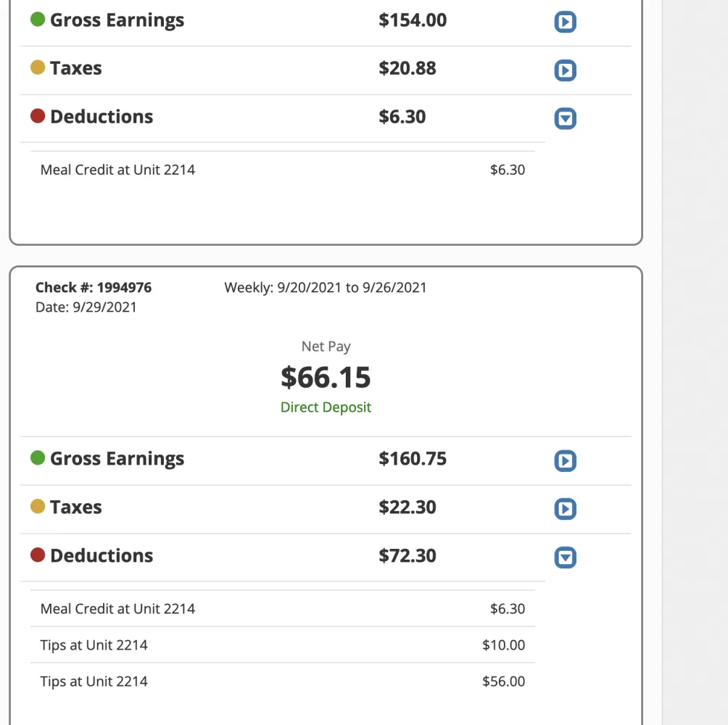Viewport: 728px width, 725px height.
Task: Click the $66.15 Net Pay amount
Action: click(326, 377)
